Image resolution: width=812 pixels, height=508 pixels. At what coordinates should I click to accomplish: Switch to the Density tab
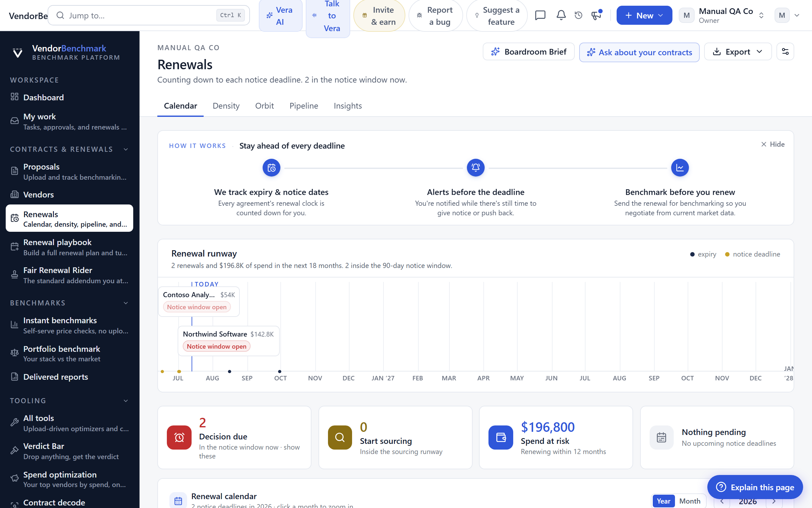226,106
